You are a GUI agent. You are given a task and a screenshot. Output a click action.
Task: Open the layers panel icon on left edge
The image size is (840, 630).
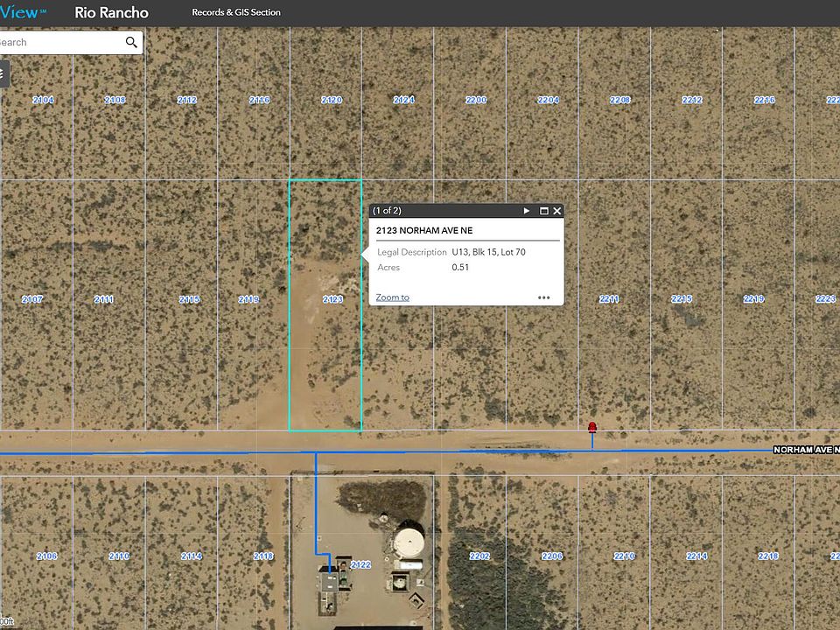point(3,73)
